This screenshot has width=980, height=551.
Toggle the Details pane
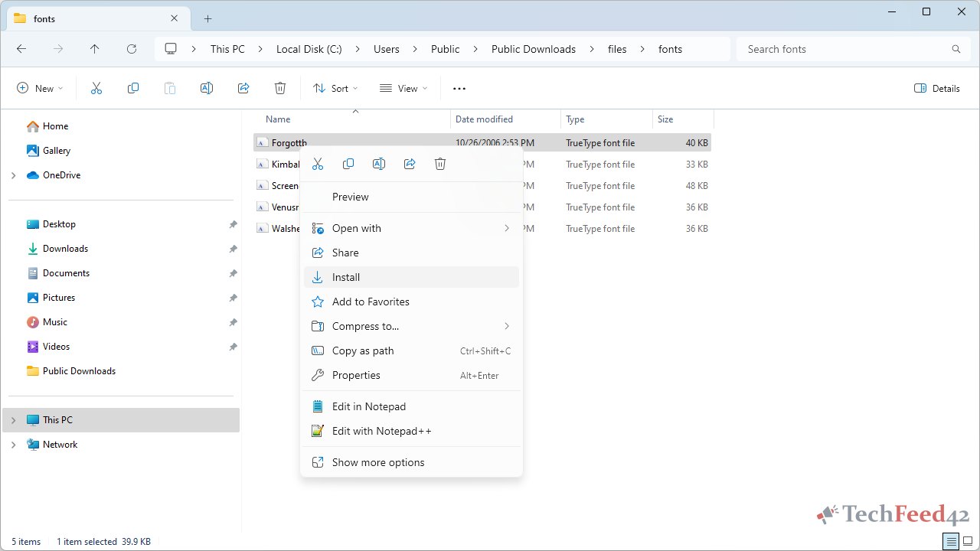[x=937, y=88]
